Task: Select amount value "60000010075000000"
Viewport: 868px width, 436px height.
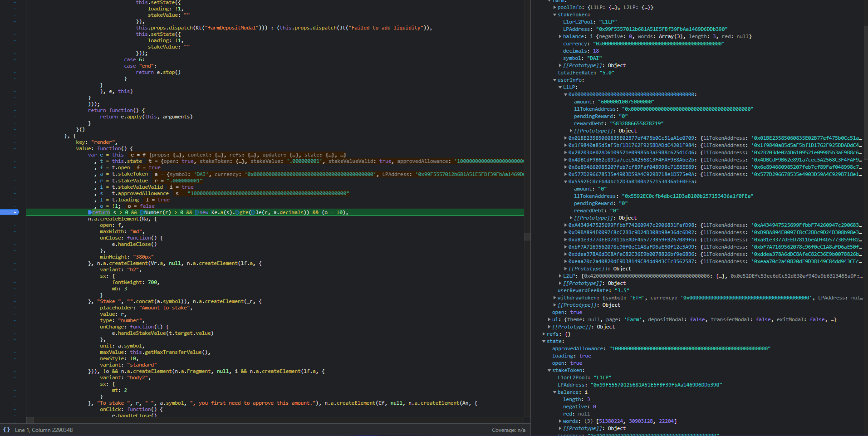Action: tap(626, 102)
